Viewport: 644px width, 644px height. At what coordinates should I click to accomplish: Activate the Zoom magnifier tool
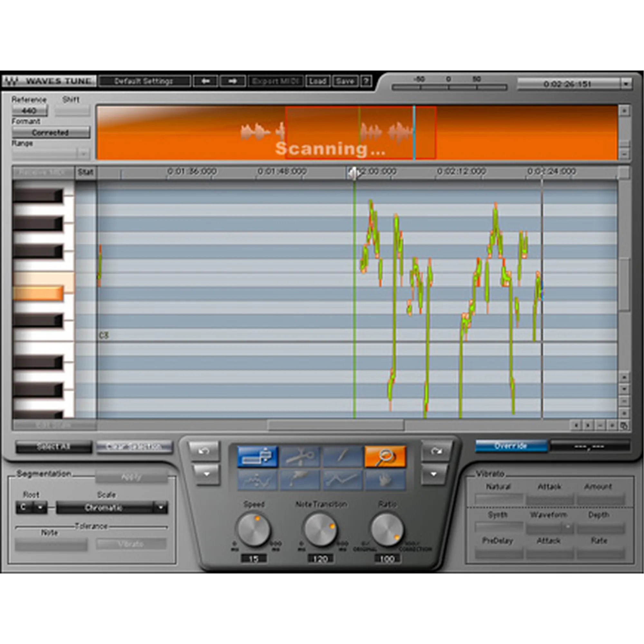point(385,456)
